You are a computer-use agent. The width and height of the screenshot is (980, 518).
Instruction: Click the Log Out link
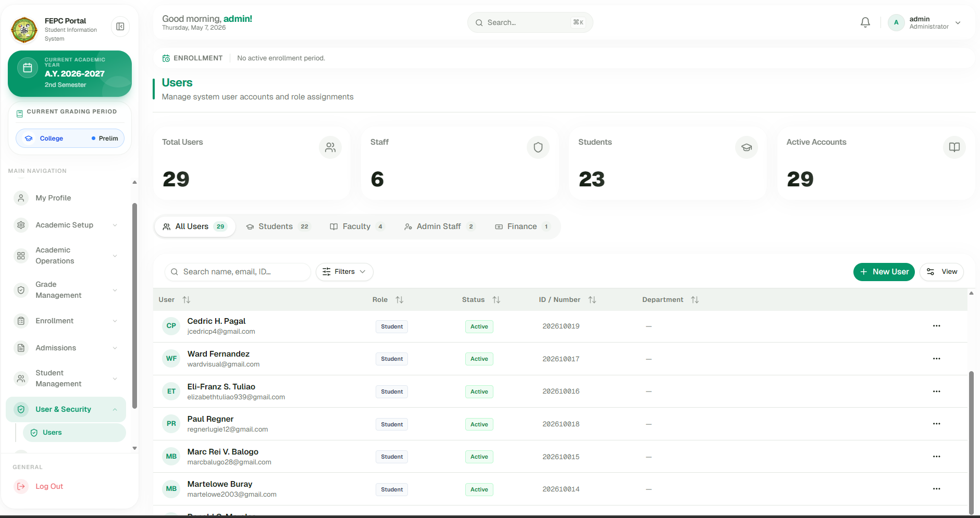click(x=49, y=486)
